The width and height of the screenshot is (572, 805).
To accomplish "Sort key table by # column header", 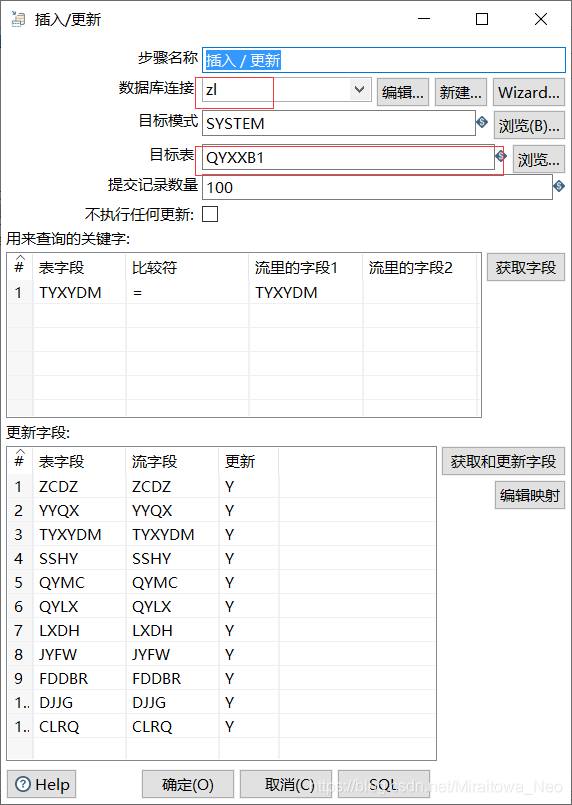I will [20, 266].
